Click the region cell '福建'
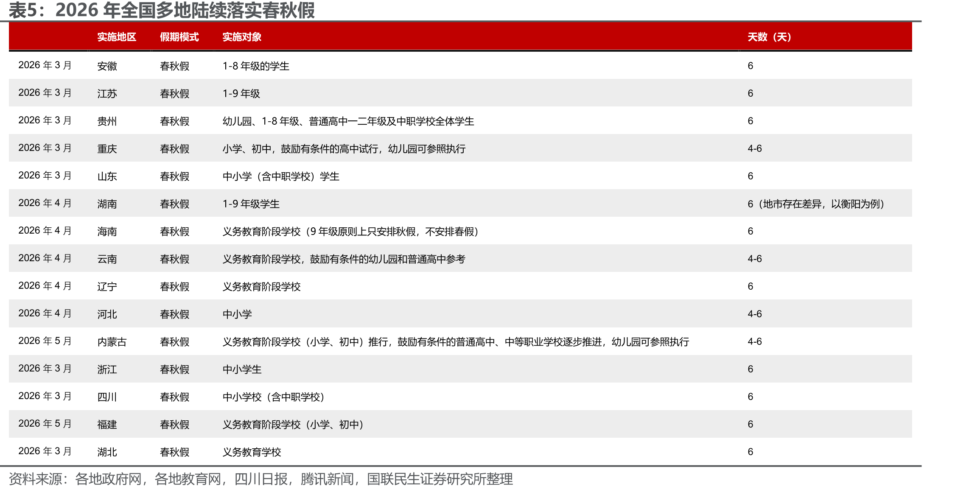The height and width of the screenshot is (492, 980). click(x=107, y=424)
